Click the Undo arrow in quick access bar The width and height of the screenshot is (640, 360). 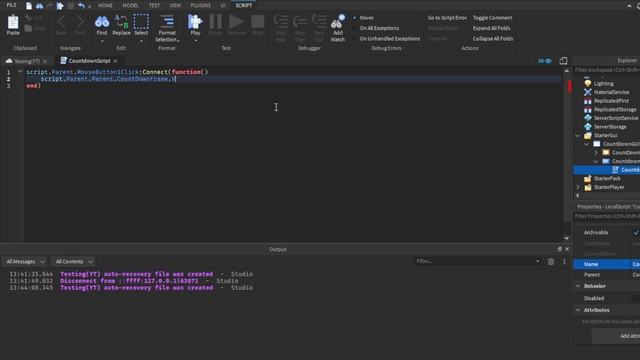(81, 6)
